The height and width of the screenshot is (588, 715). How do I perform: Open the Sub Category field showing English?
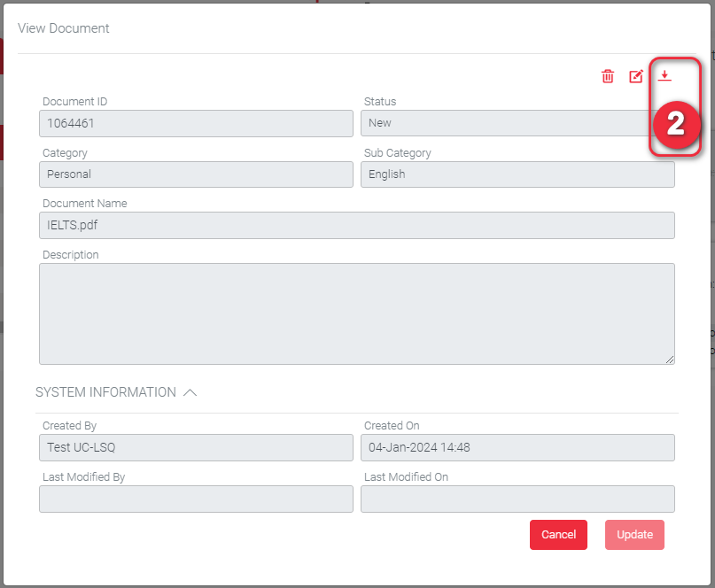pyautogui.click(x=517, y=174)
